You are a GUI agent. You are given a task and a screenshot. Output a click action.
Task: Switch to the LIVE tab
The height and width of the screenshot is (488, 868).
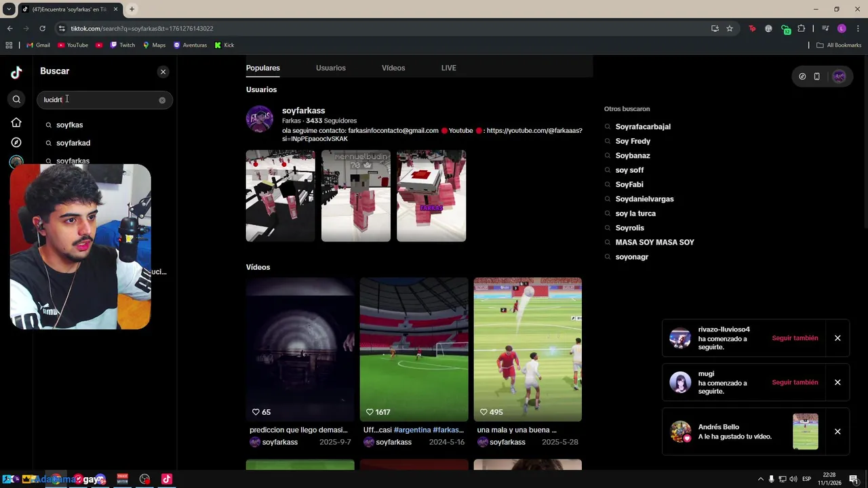[x=449, y=68]
